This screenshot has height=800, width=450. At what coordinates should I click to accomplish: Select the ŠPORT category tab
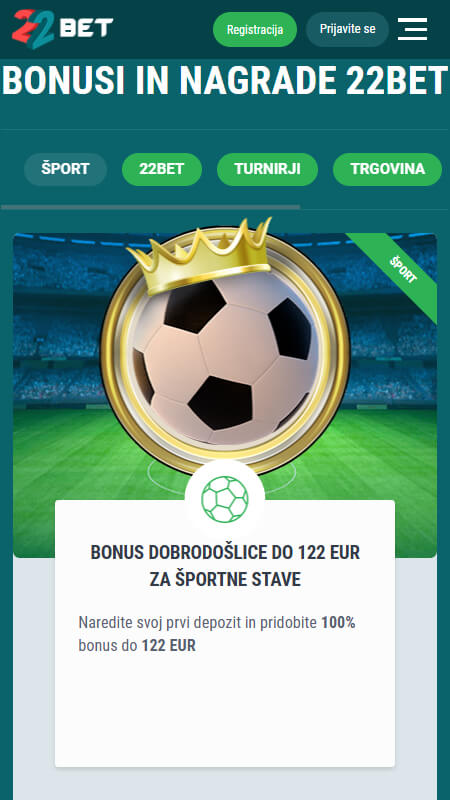pyautogui.click(x=65, y=169)
